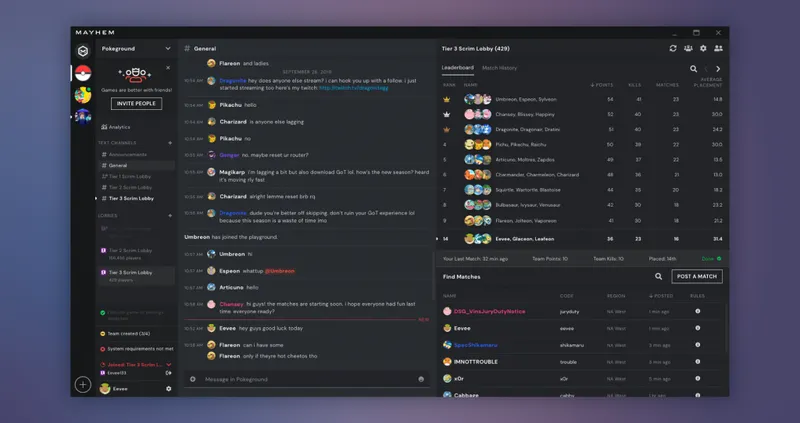Sort leaderboard by Points column
The width and height of the screenshot is (800, 423).
[603, 85]
